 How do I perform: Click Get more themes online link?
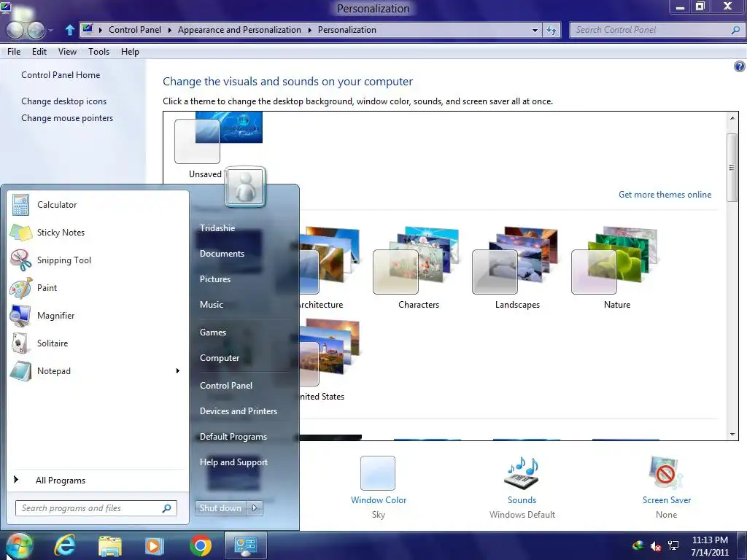665,194
